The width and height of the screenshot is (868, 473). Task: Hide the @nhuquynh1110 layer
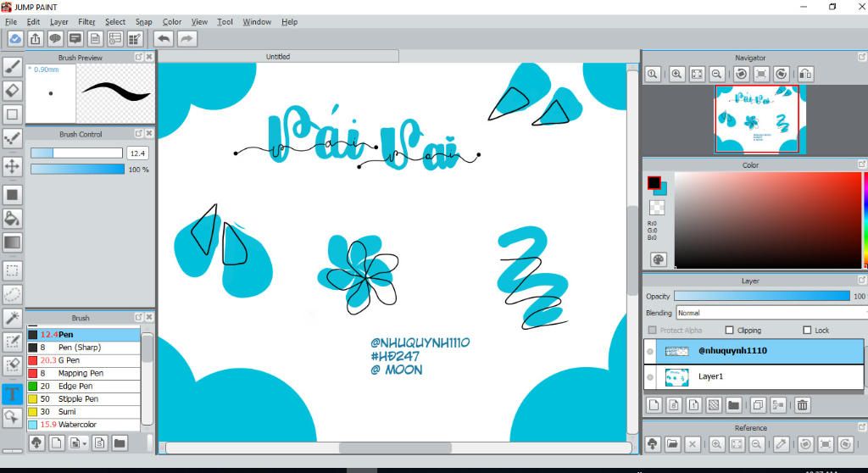[650, 351]
